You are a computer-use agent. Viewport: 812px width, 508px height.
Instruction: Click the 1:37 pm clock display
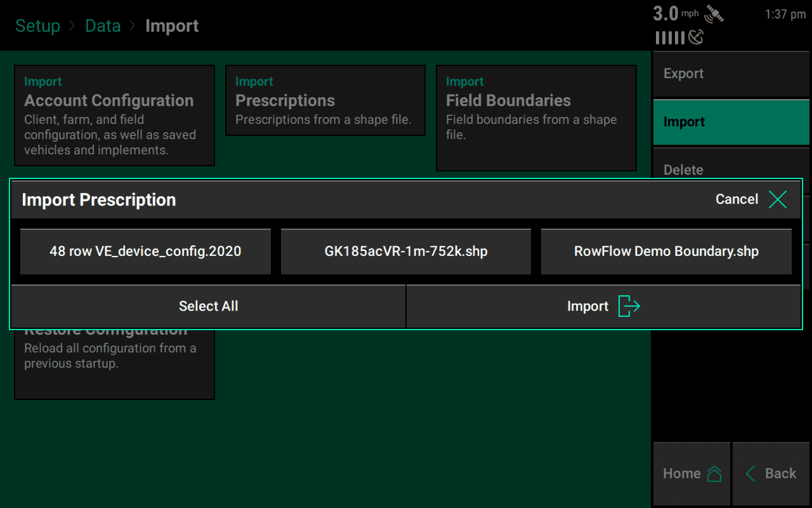[x=785, y=14]
